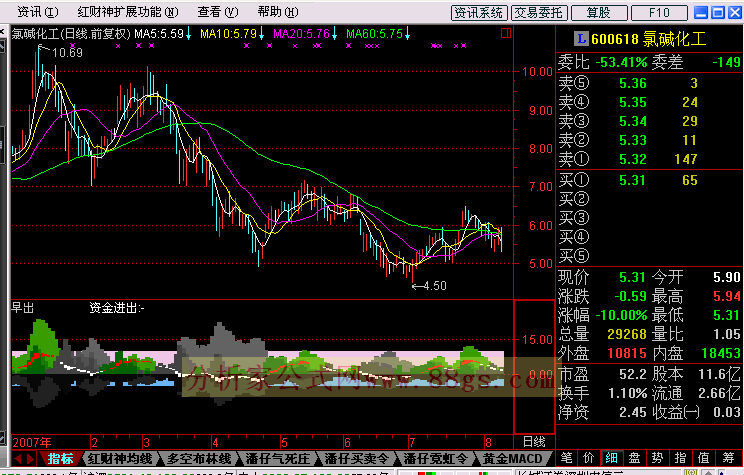Click the 日线 period label
The height and width of the screenshot is (475, 744).
point(534,442)
